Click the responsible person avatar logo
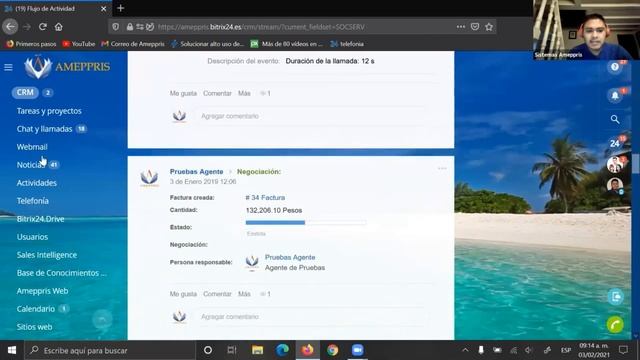Screen dimensions: 640x360 252,262
